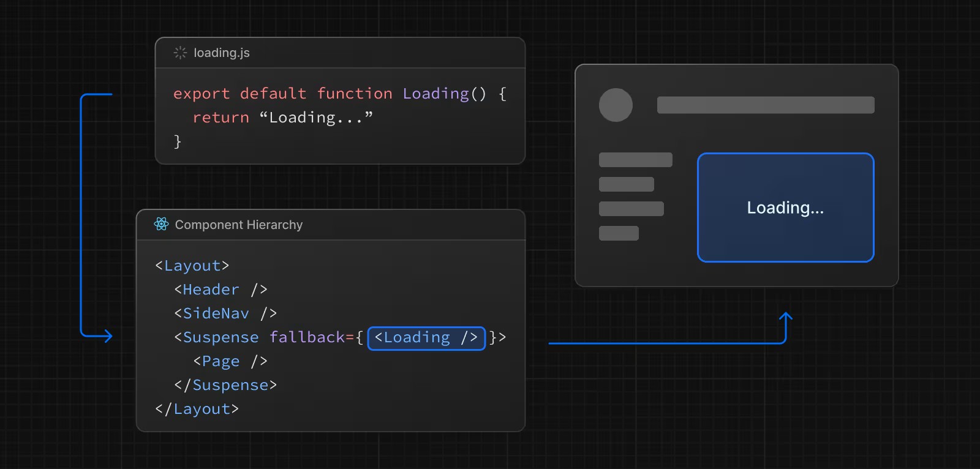Select the Component Hierarchy panel title
The width and height of the screenshot is (980, 469).
click(238, 225)
